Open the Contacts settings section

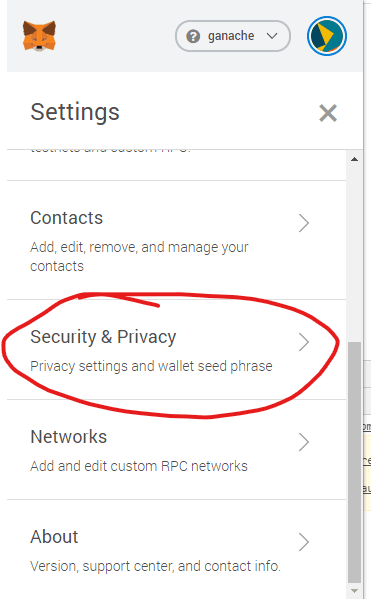click(177, 240)
